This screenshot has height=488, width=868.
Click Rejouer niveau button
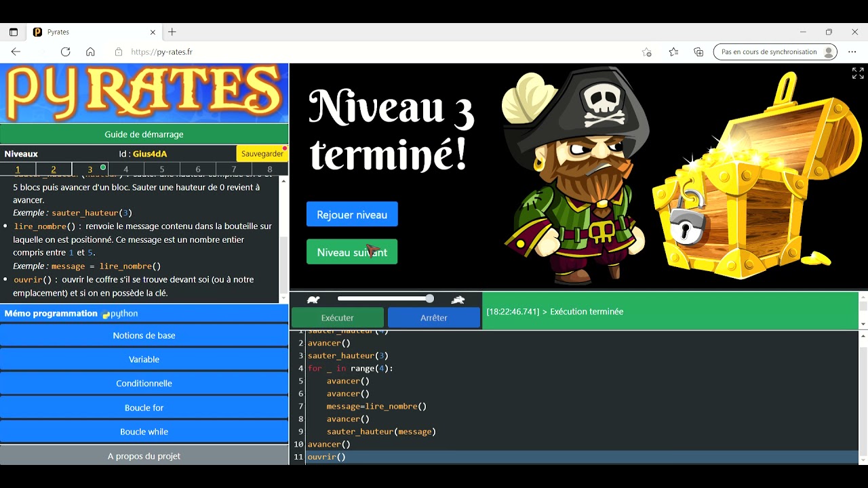(x=352, y=214)
